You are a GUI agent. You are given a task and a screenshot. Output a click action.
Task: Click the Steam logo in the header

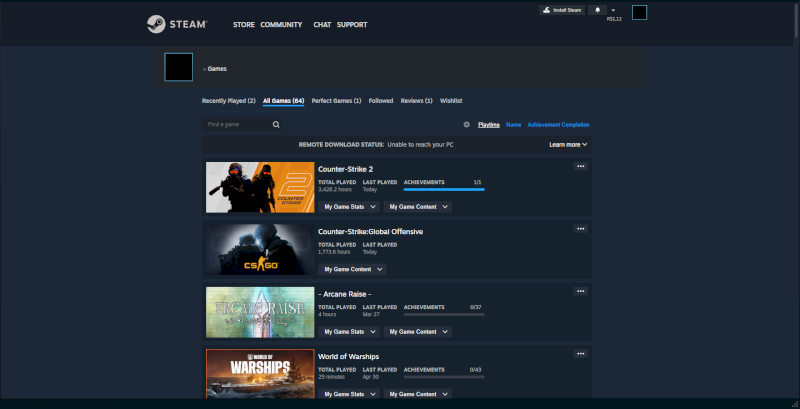(177, 24)
